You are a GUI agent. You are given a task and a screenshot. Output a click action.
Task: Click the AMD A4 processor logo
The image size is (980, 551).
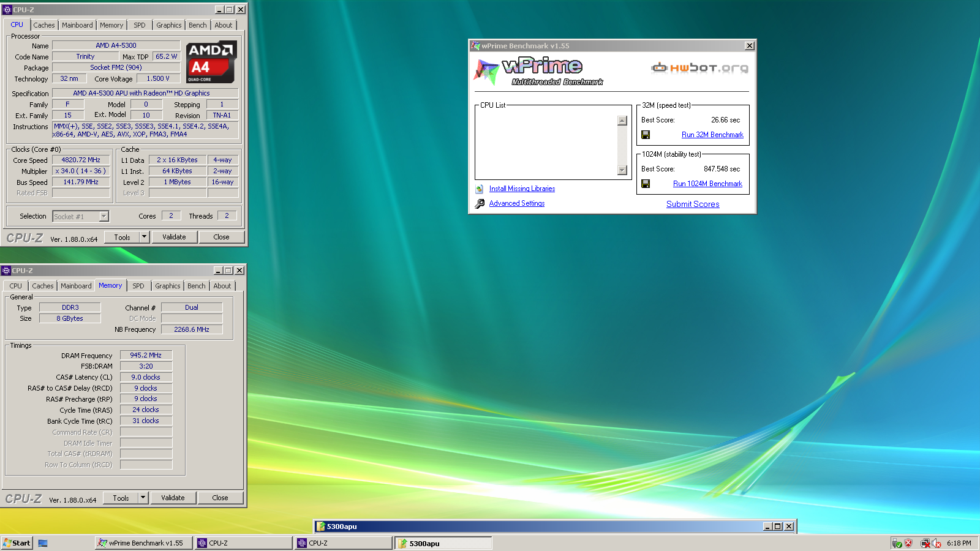pyautogui.click(x=211, y=62)
